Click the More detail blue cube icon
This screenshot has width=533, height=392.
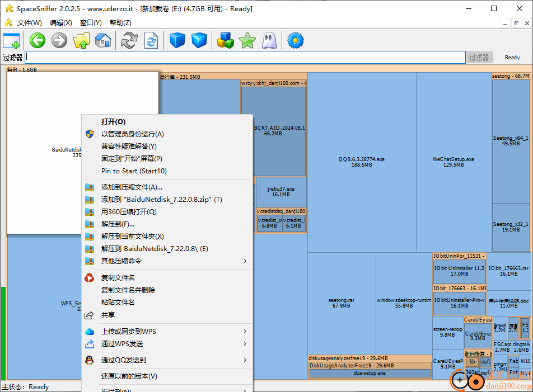pyautogui.click(x=199, y=40)
